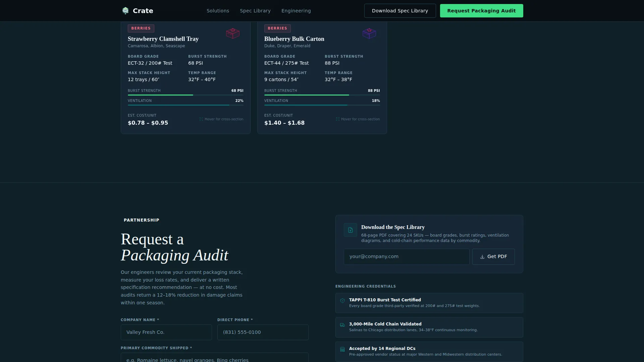Open the Solutions menu
644x362 pixels.
(218, 11)
